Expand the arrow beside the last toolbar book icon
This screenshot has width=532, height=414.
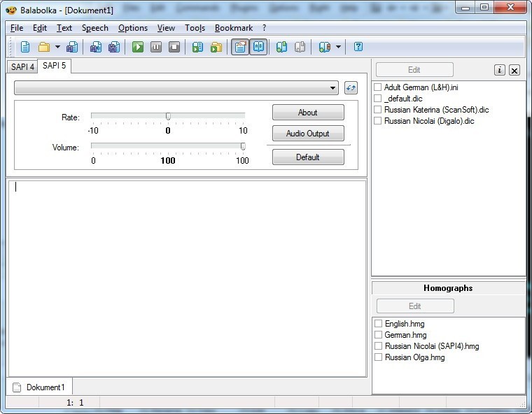pyautogui.click(x=338, y=48)
